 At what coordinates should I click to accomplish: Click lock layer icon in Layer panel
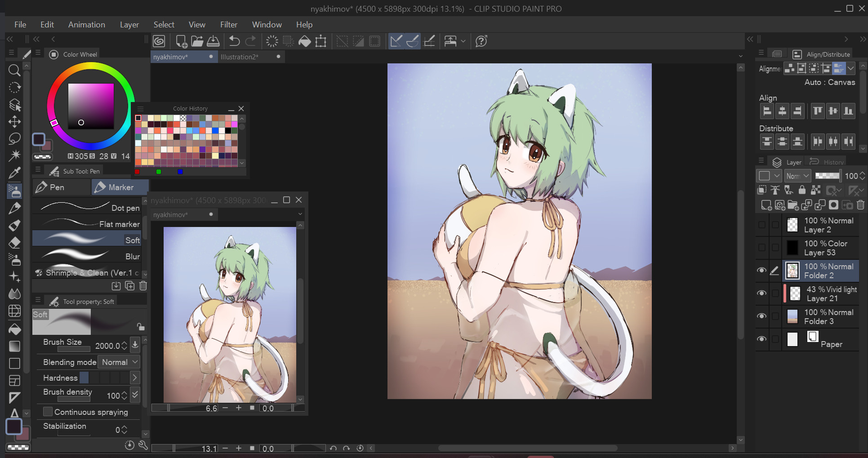pos(802,190)
